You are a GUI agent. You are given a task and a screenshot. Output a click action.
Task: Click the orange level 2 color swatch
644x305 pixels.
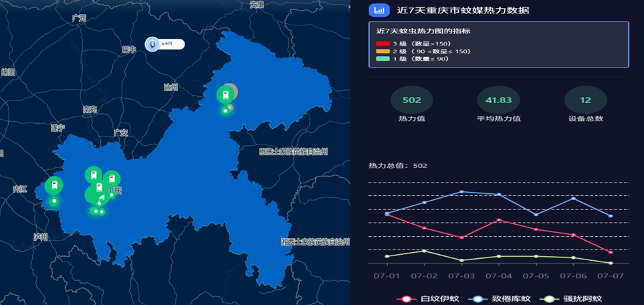click(383, 52)
